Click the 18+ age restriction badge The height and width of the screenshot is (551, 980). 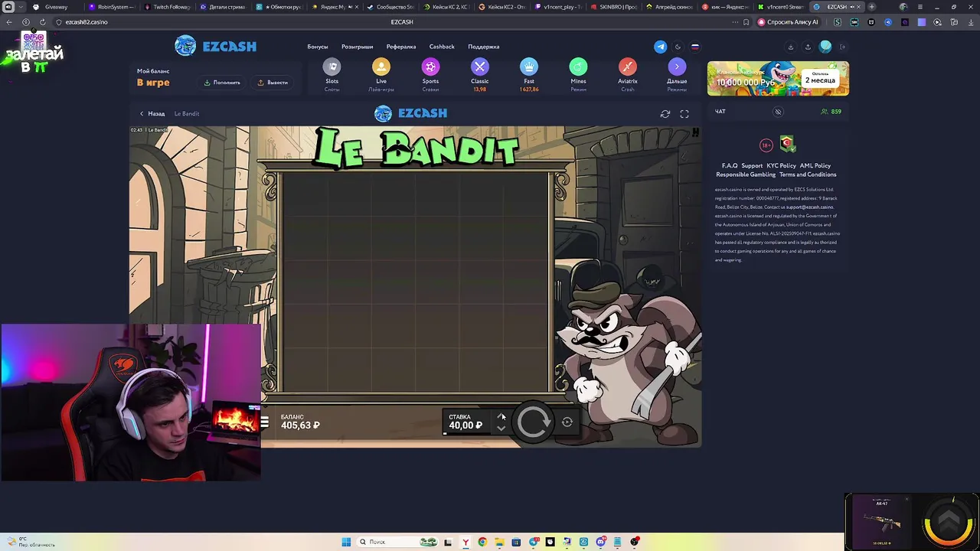click(766, 145)
